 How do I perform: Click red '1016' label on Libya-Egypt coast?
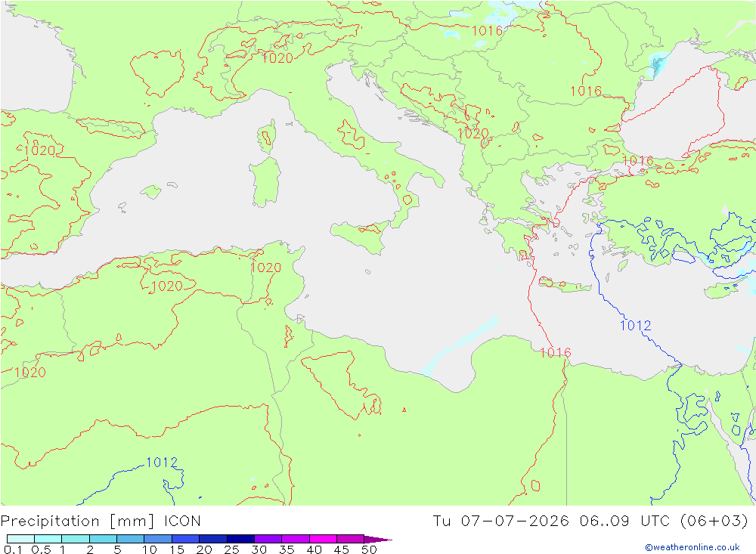556,353
